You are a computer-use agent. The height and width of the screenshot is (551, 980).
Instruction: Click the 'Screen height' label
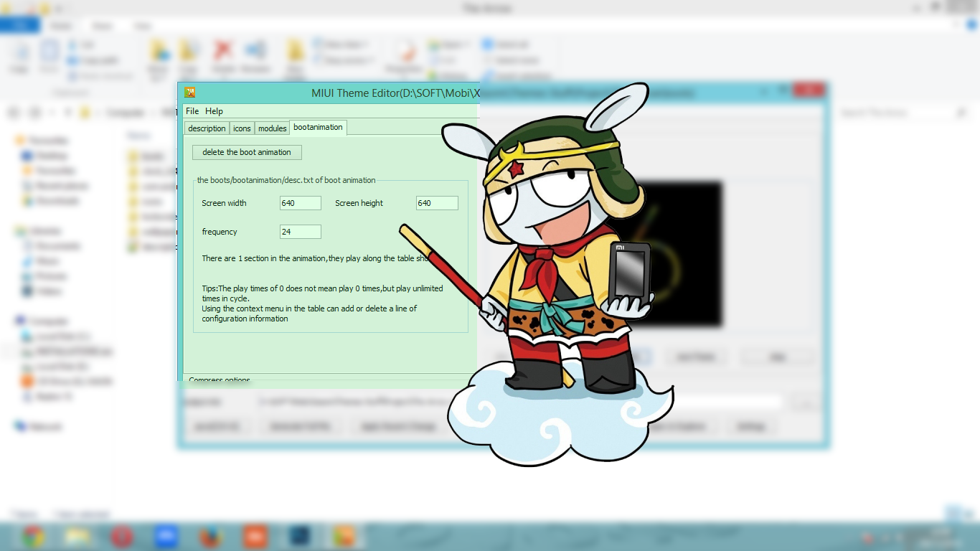359,203
